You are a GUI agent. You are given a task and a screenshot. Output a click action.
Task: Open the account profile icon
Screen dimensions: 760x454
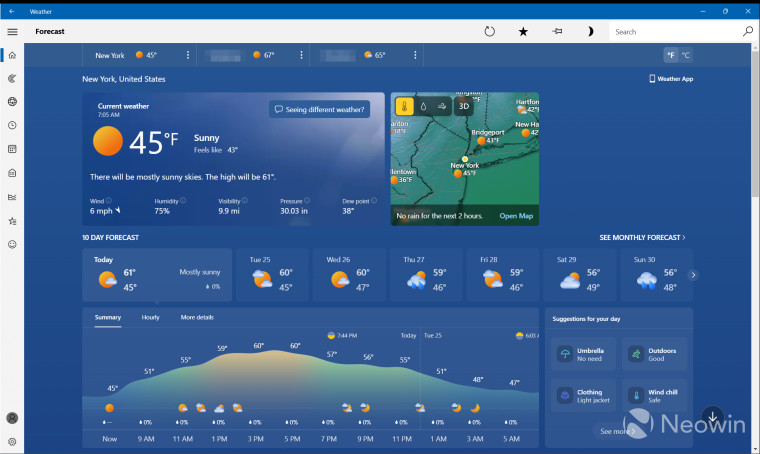12,418
